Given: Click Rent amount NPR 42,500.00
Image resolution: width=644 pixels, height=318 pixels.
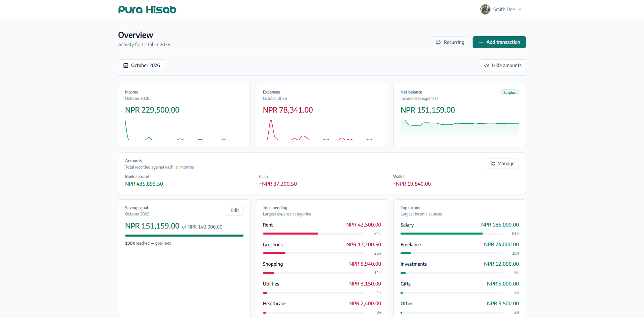Looking at the screenshot, I should pos(364,225).
